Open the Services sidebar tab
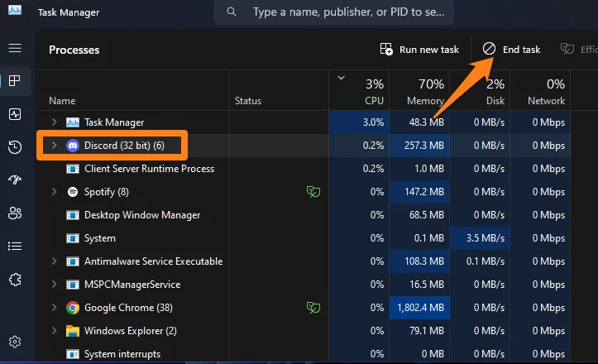 tap(15, 280)
